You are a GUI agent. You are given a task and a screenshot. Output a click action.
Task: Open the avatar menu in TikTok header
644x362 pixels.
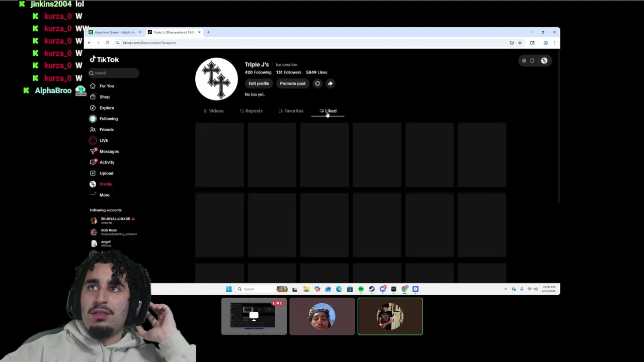pyautogui.click(x=544, y=61)
